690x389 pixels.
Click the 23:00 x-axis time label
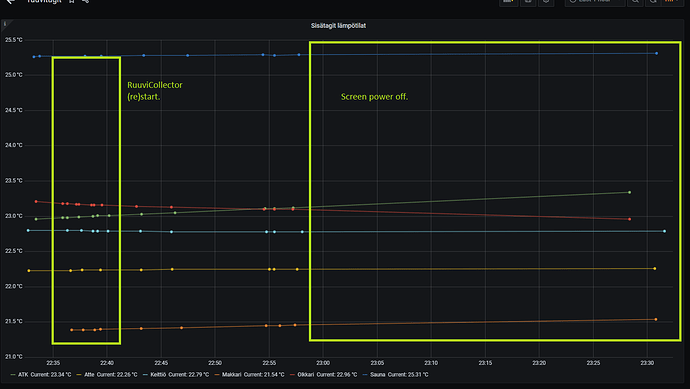click(x=323, y=363)
